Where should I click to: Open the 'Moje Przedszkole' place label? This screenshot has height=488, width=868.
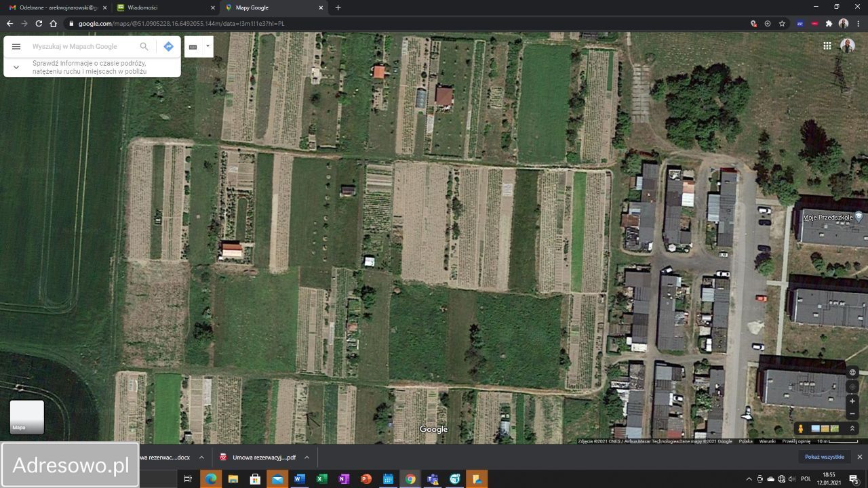829,218
